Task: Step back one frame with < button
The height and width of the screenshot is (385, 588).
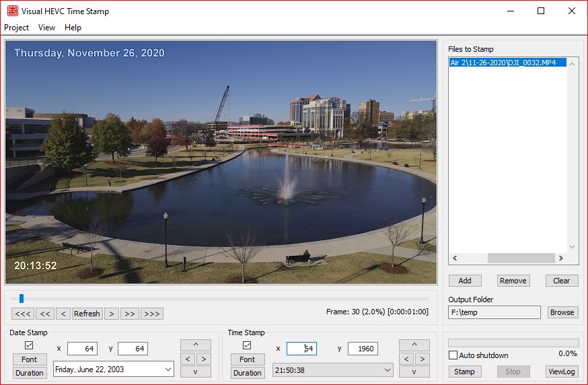Action: [x=63, y=314]
